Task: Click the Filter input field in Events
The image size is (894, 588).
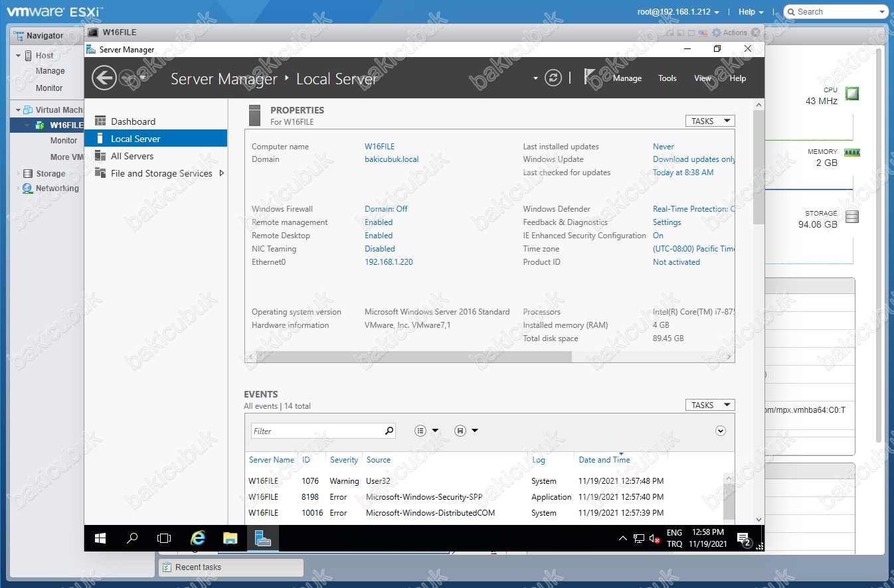Action: tap(317, 431)
